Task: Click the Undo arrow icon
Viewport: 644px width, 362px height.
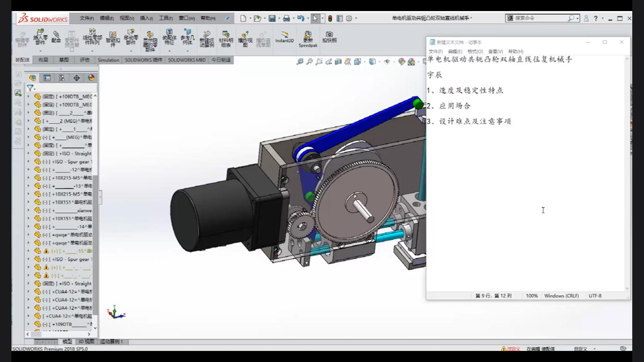Action: [x=301, y=18]
